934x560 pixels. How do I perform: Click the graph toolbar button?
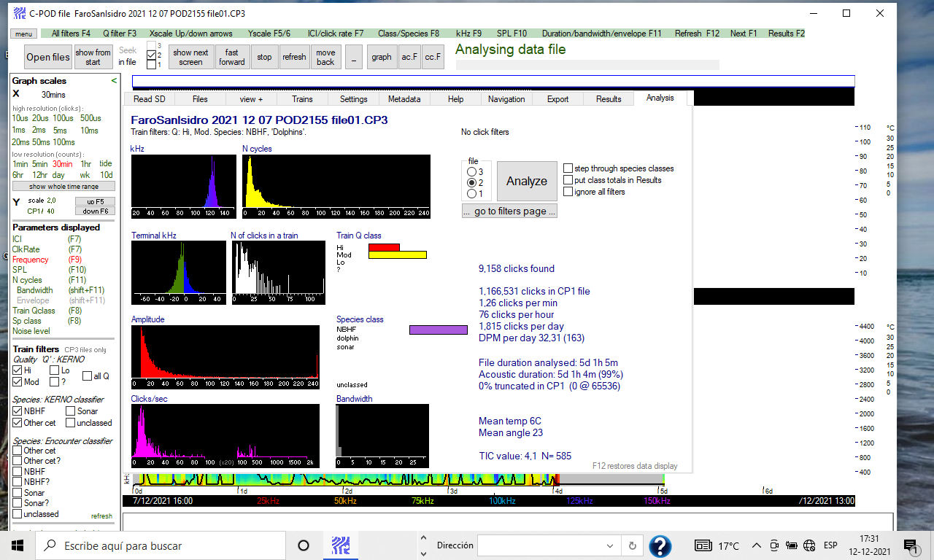tap(381, 57)
